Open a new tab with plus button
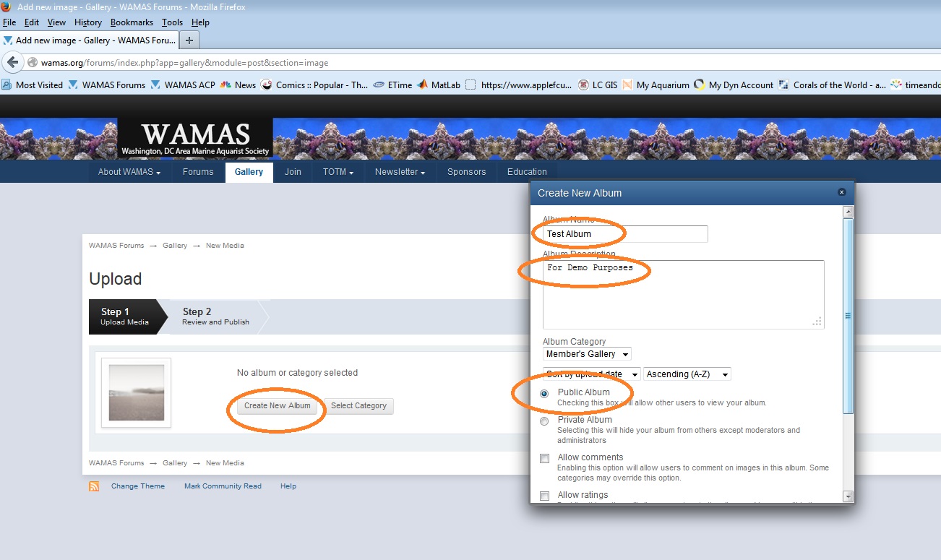Viewport: 941px width, 560px height. (189, 40)
